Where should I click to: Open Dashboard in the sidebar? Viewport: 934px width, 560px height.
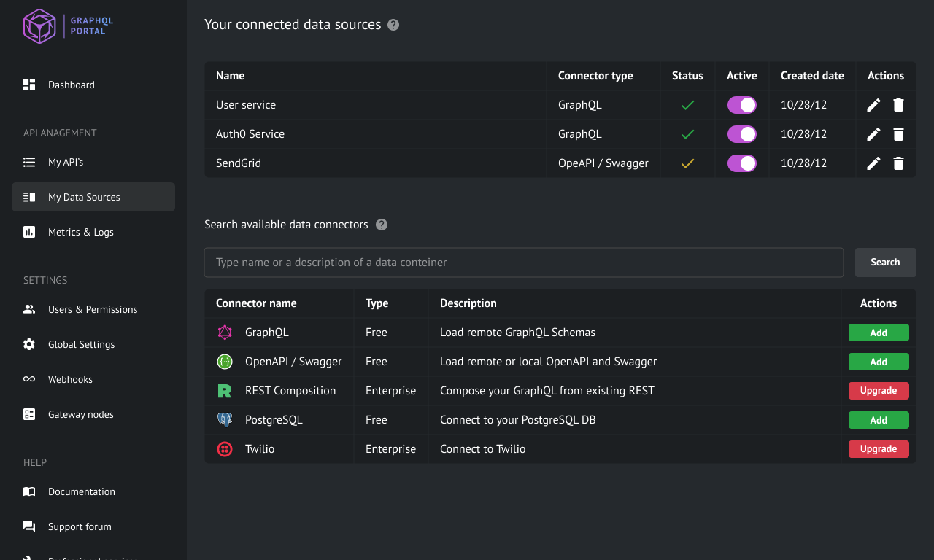coord(93,85)
